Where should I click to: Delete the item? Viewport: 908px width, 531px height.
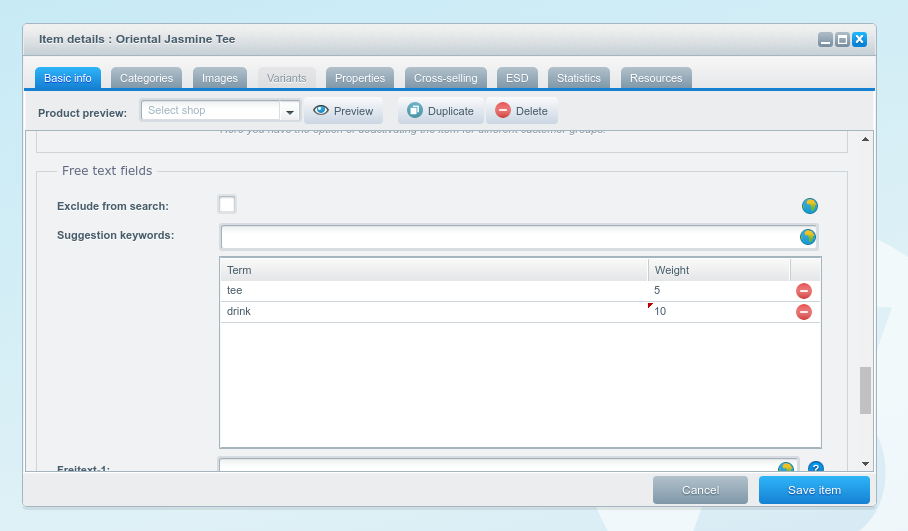pos(521,111)
